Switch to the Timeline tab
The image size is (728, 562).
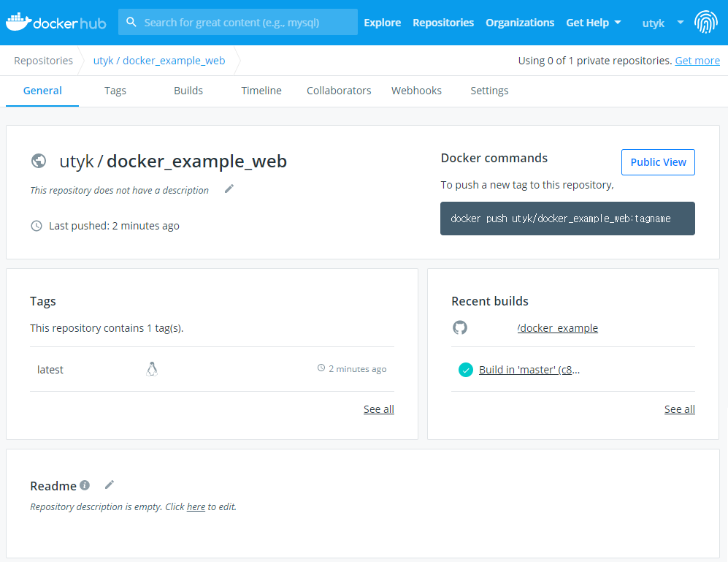261,91
